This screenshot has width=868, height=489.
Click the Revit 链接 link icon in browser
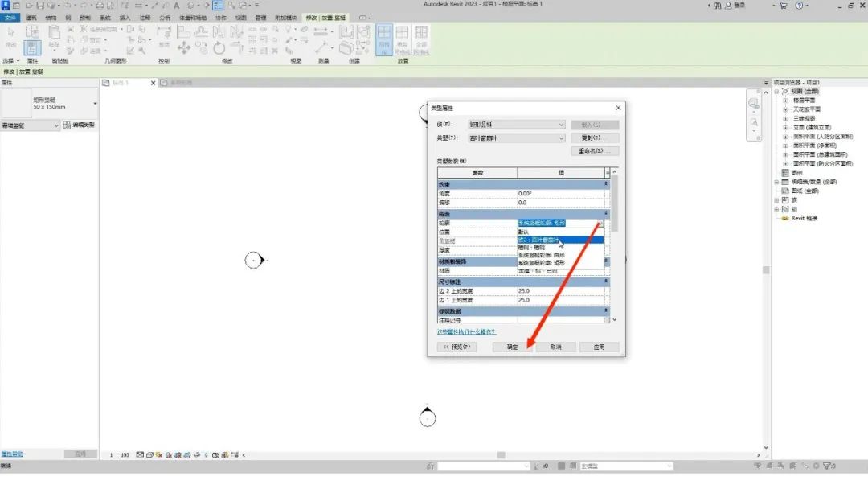[x=785, y=218]
